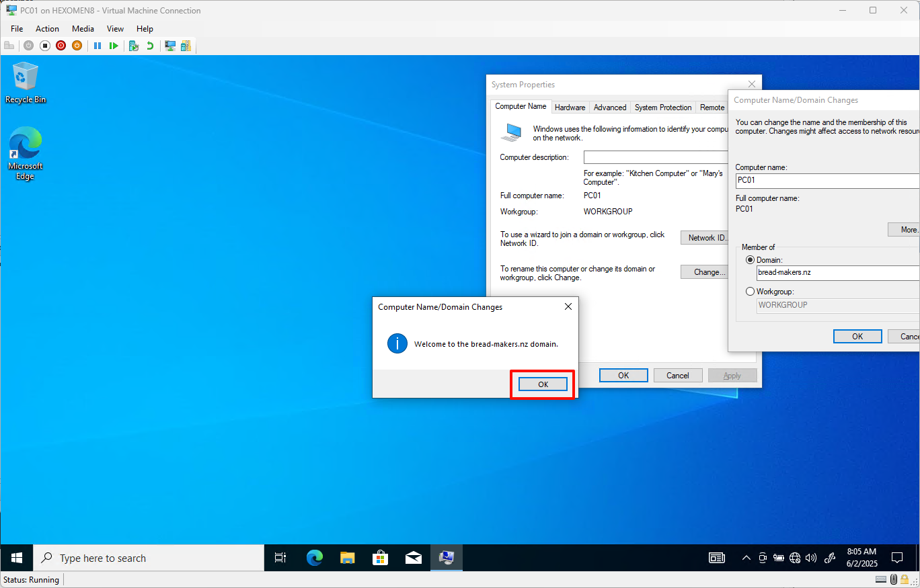
Task: Open the Windows Start menu
Action: click(17, 558)
